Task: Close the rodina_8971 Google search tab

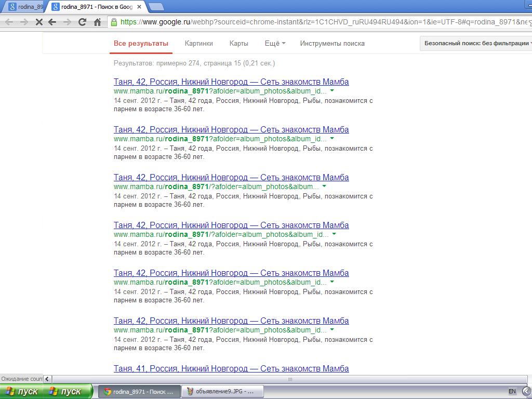Action: (139, 7)
